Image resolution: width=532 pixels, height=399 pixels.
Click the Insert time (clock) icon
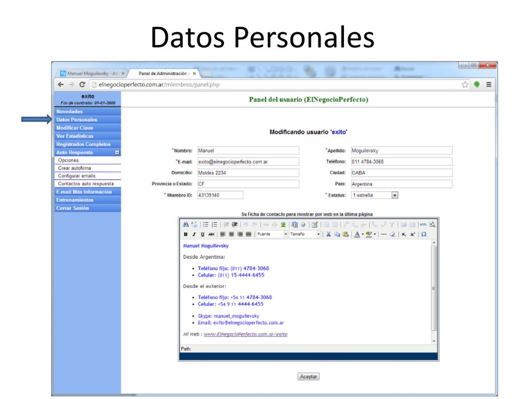pyautogui.click(x=303, y=224)
